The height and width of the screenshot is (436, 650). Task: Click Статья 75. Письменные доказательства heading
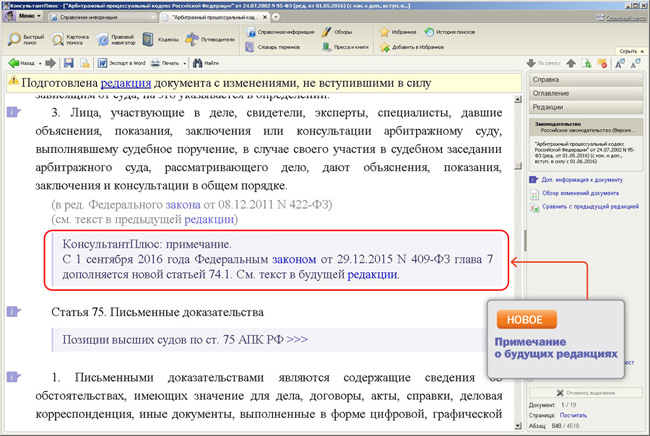157,312
